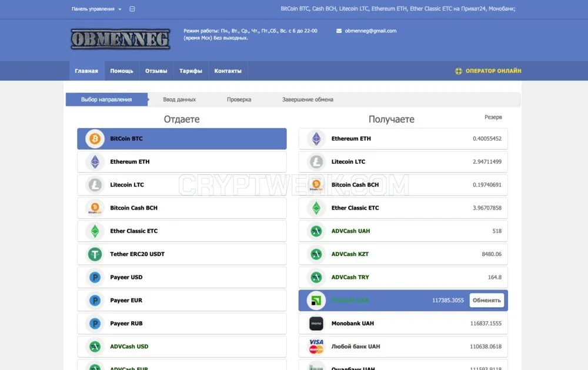Choose Ether Classic ETC label under Отдаете
The width and height of the screenshot is (588, 370).
(x=134, y=231)
